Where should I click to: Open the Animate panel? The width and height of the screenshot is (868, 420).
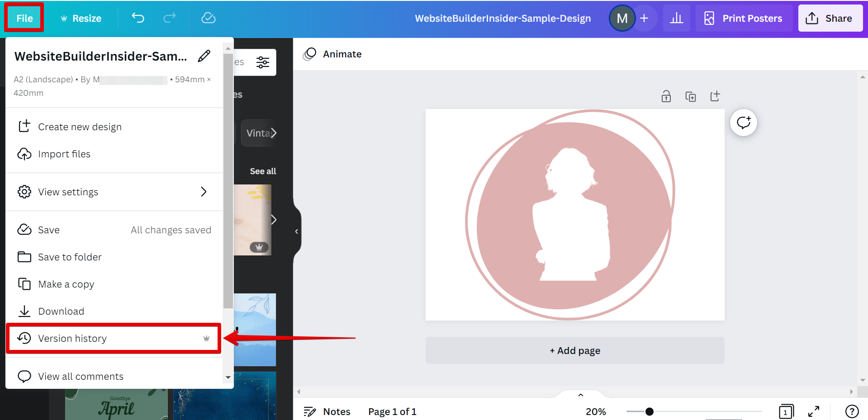coord(332,54)
